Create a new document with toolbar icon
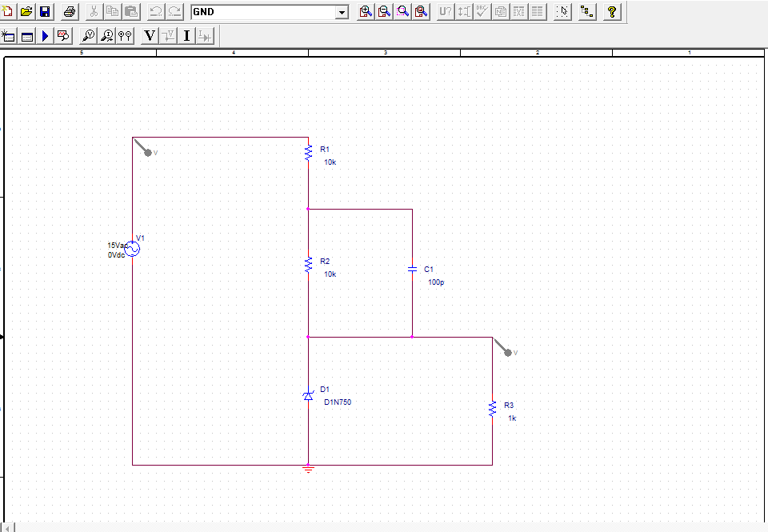This screenshot has height=532, width=768. click(7, 12)
